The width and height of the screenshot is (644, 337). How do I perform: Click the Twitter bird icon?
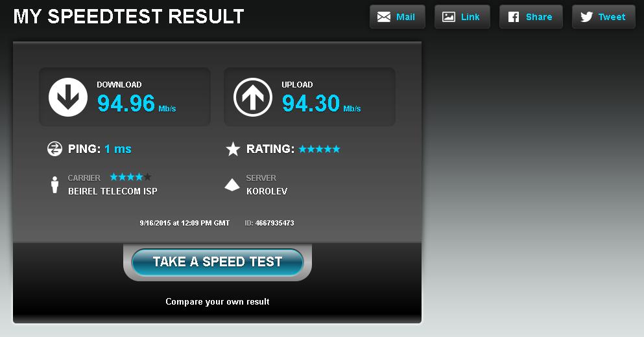[586, 17]
